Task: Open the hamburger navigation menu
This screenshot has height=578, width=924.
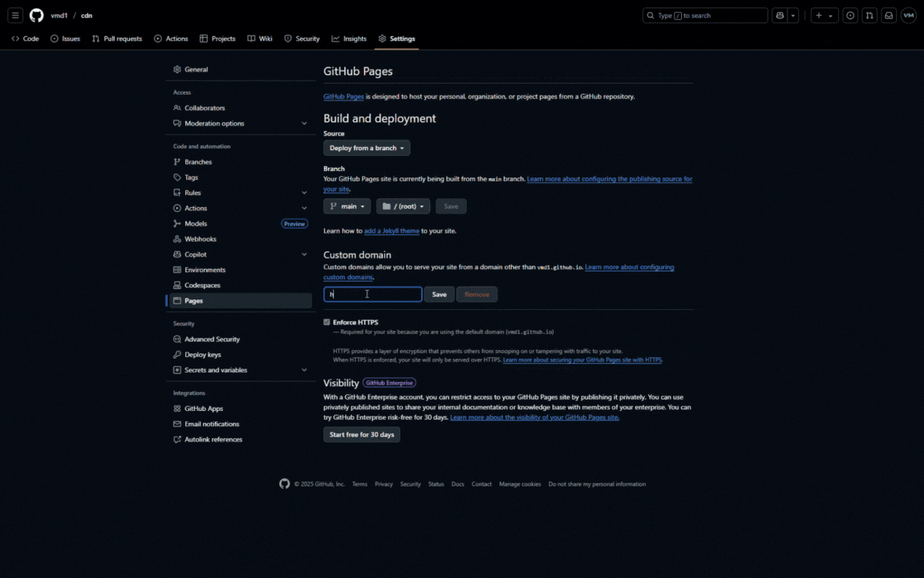Action: 15,15
